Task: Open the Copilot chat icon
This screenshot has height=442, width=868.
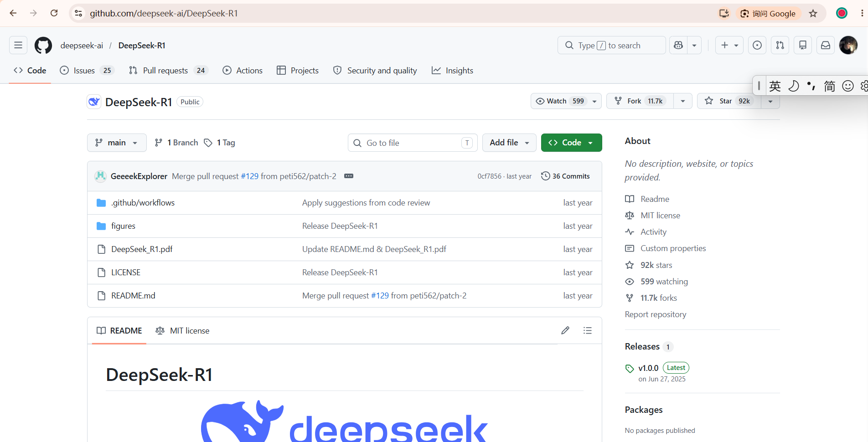Action: click(678, 45)
